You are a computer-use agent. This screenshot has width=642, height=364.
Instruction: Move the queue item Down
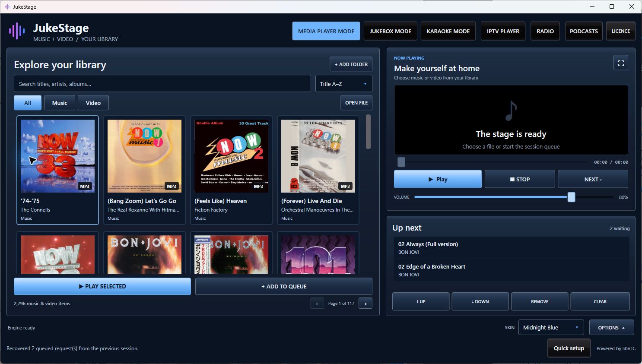pyautogui.click(x=480, y=301)
